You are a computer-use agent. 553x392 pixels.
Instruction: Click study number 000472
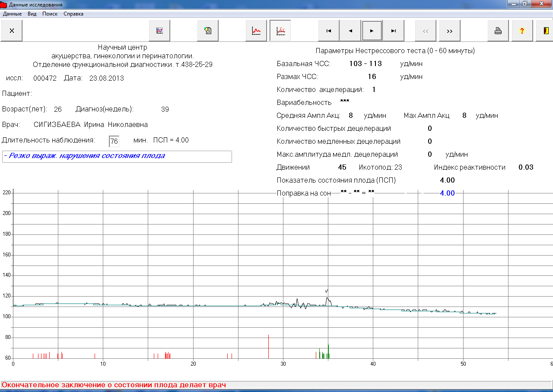(45, 78)
